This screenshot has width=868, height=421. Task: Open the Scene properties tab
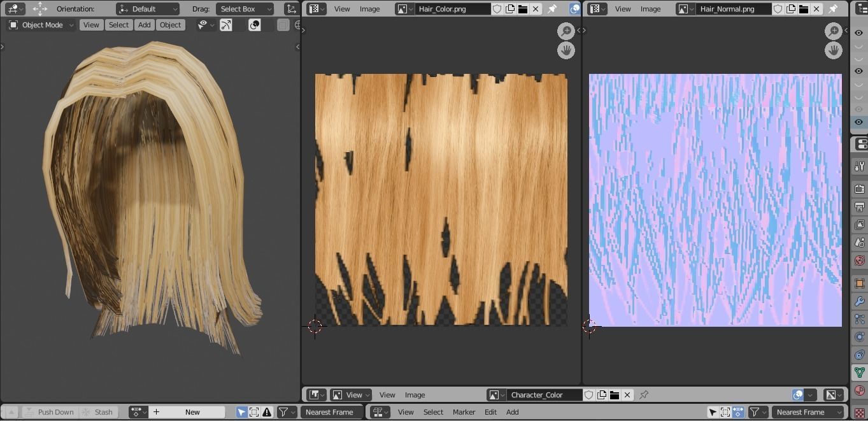click(x=860, y=243)
